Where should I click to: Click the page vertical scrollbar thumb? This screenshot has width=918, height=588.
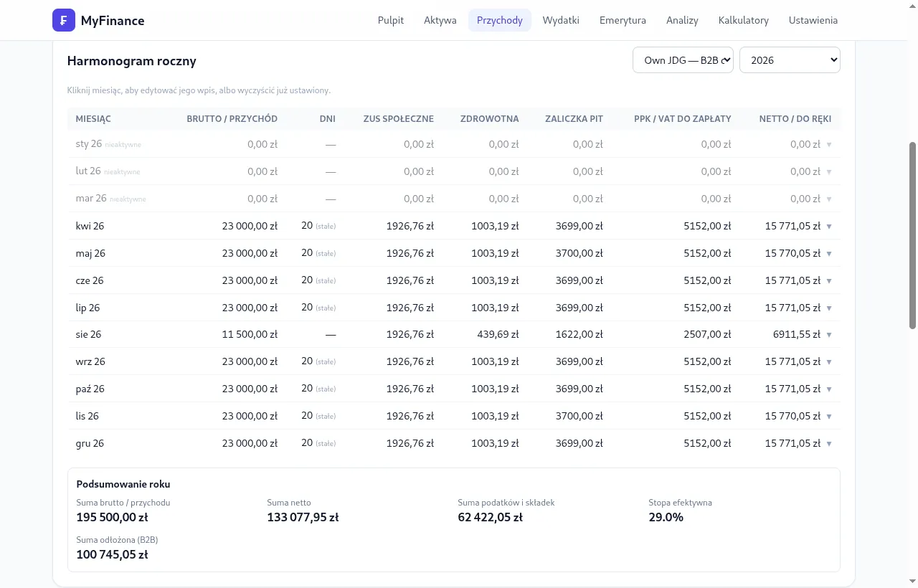pyautogui.click(x=913, y=234)
